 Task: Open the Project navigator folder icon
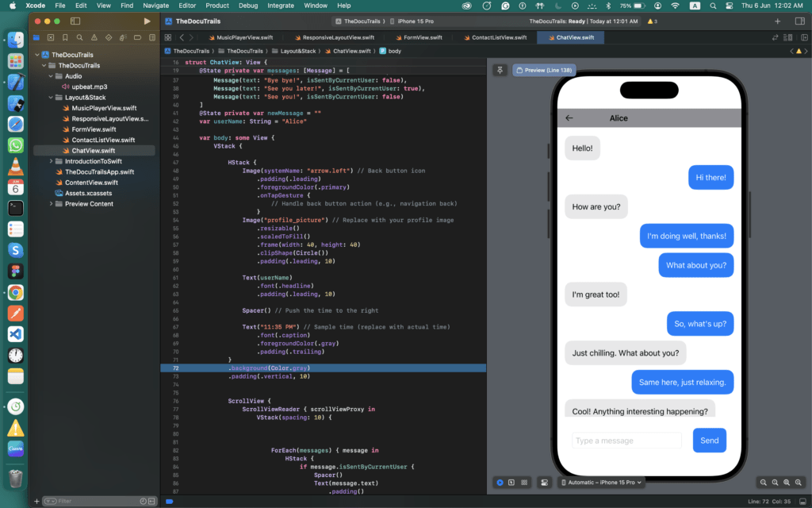tap(36, 37)
